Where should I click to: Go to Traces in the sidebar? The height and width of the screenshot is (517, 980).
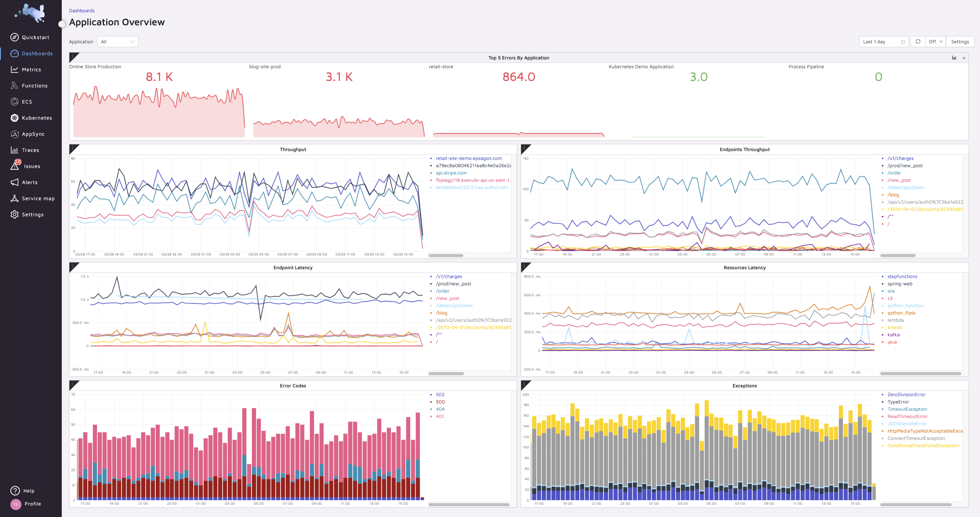[30, 150]
